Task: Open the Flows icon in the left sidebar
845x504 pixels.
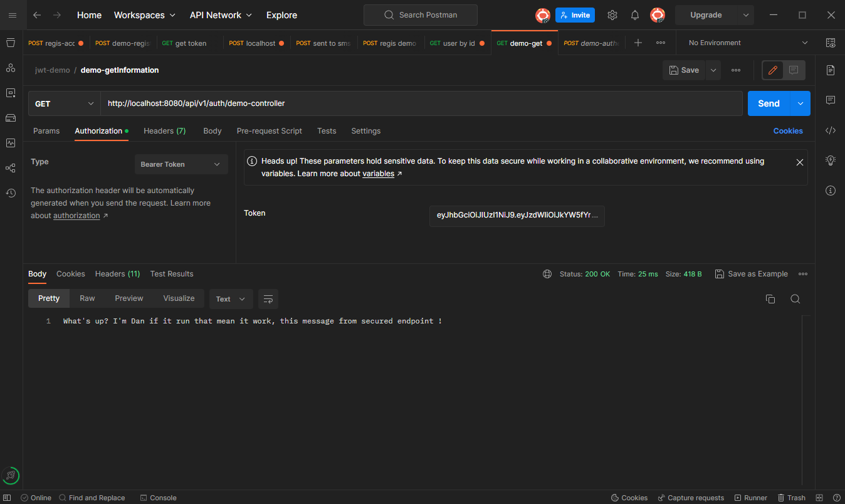Action: (x=10, y=168)
